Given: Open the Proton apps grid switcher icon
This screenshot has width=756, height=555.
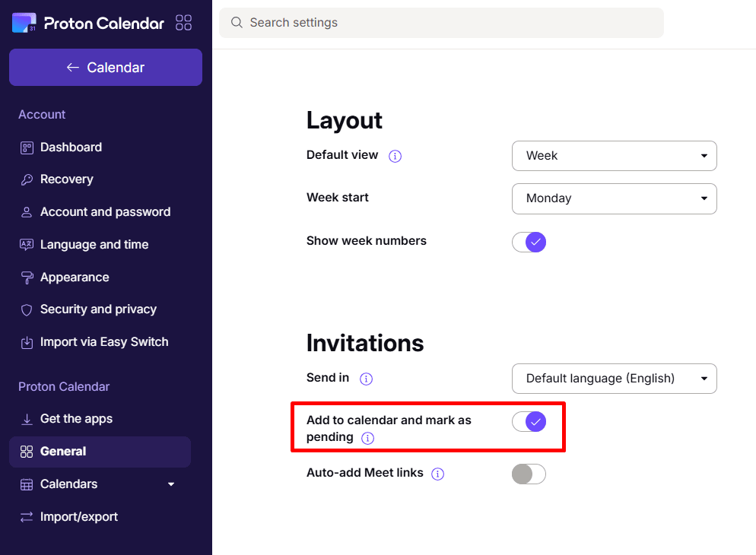Looking at the screenshot, I should click(x=184, y=23).
